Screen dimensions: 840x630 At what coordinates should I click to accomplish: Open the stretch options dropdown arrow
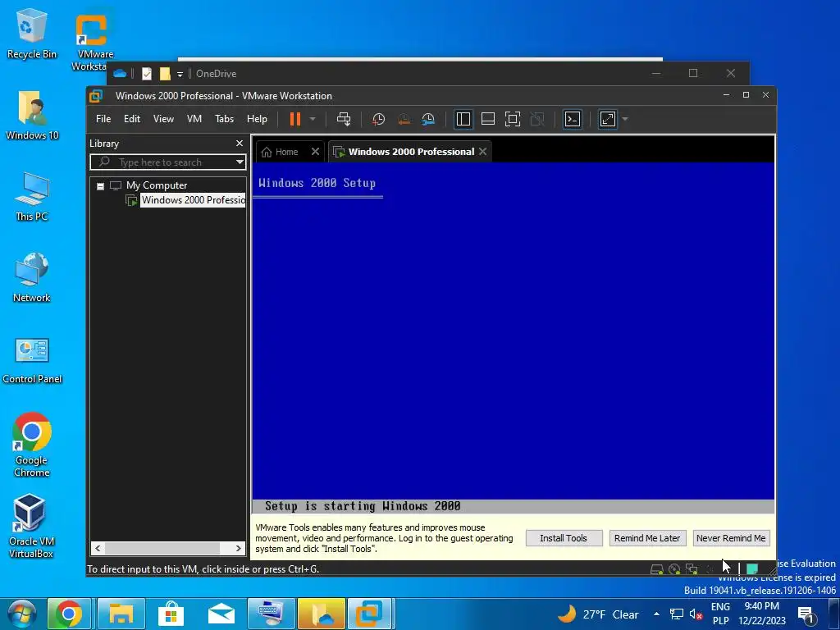tap(624, 119)
